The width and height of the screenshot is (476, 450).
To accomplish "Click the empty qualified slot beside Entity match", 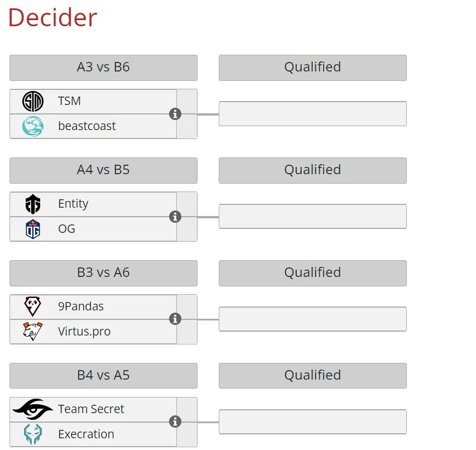I will (x=312, y=217).
